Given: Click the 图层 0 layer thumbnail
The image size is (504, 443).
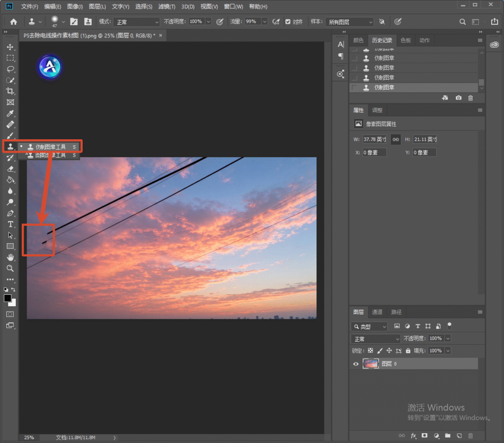Looking at the screenshot, I should (371, 364).
